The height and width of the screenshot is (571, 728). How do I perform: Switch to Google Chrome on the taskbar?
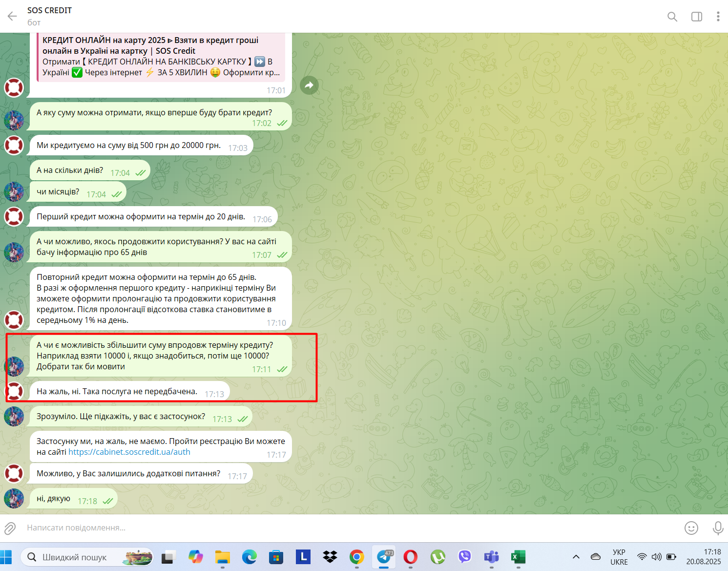tap(357, 557)
